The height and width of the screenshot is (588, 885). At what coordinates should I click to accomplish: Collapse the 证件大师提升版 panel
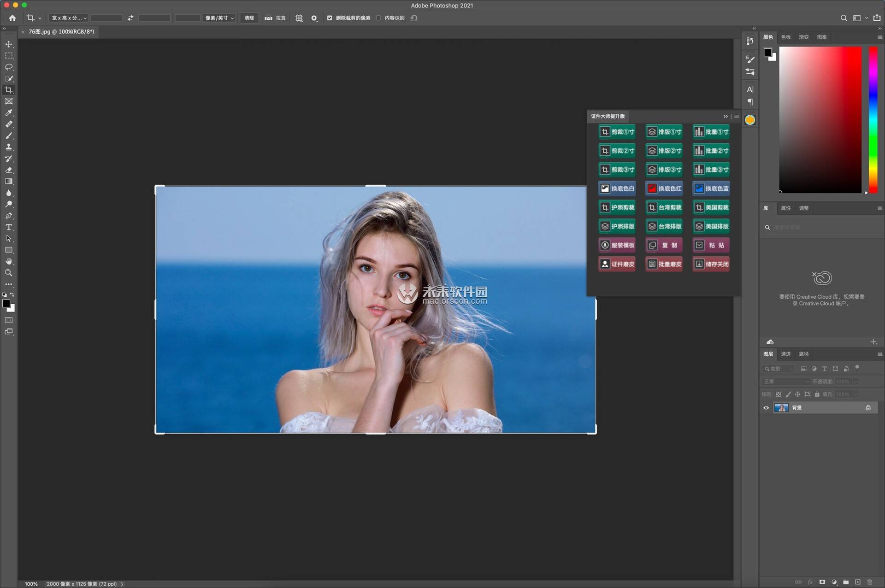click(x=726, y=116)
